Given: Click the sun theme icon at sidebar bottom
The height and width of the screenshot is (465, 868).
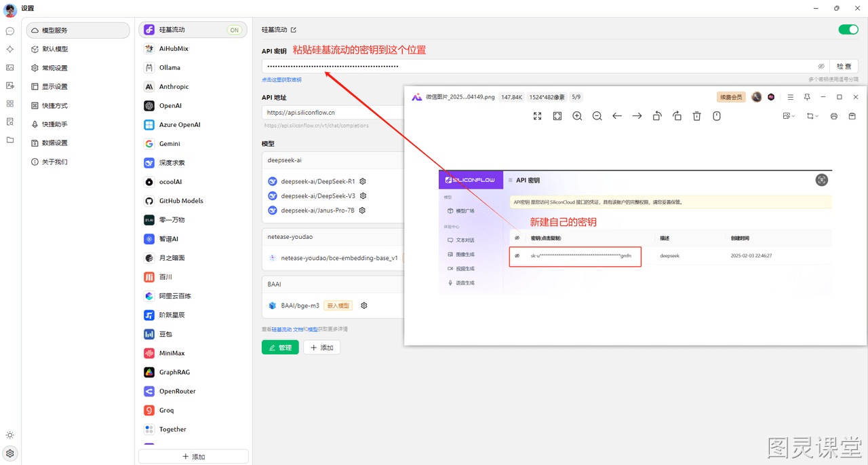Looking at the screenshot, I should [10, 435].
